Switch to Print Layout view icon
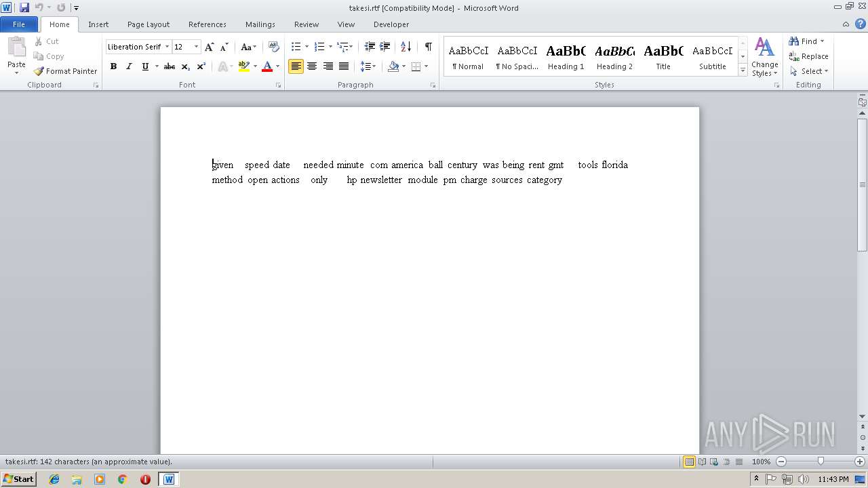Screen dimensions: 868x488 click(689, 462)
